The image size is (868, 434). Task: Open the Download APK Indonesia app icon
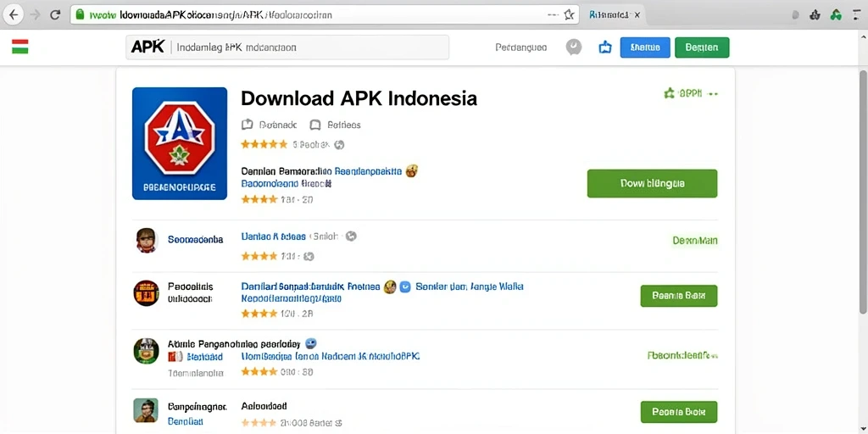tap(180, 143)
